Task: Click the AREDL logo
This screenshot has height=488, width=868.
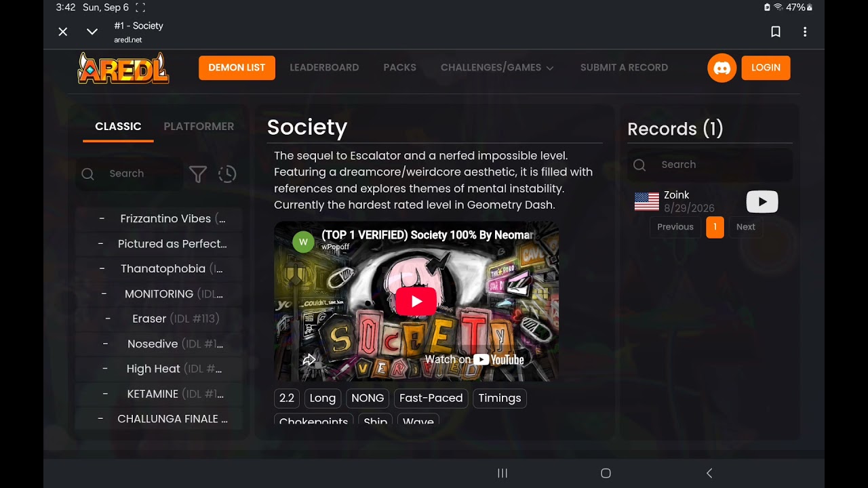Action: click(123, 68)
